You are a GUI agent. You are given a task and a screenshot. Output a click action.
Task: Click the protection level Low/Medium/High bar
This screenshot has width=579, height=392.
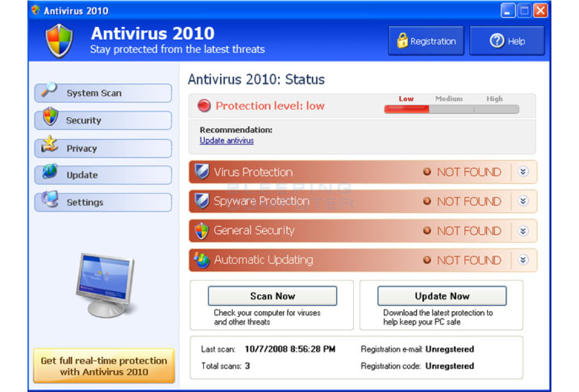(451, 109)
